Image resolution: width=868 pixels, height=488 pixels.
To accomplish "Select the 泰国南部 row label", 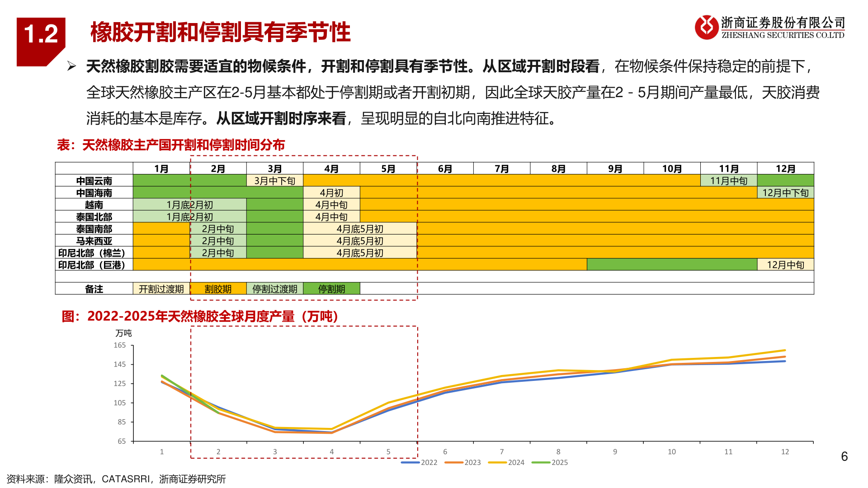I will pyautogui.click(x=94, y=229).
